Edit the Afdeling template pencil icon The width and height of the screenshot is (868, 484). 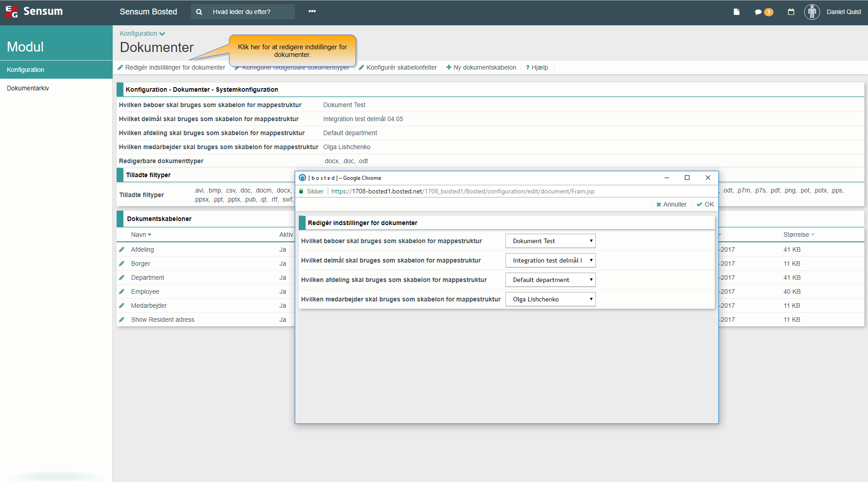122,249
